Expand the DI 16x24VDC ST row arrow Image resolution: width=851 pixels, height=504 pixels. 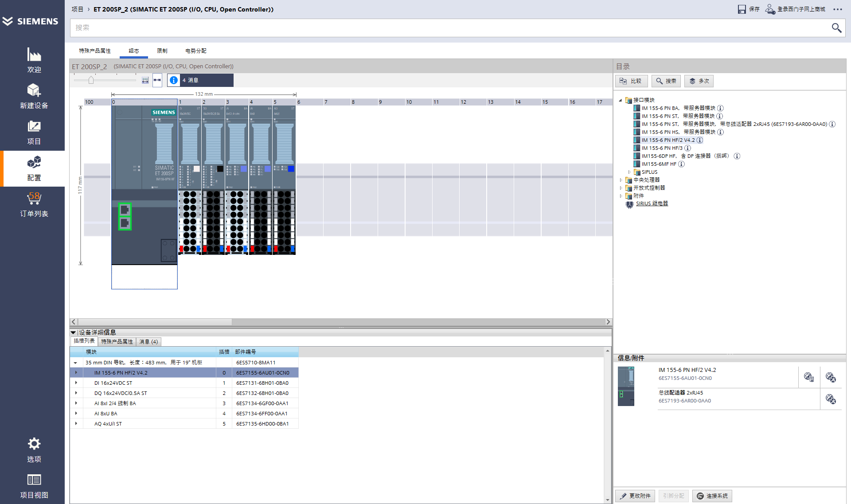pyautogui.click(x=76, y=383)
